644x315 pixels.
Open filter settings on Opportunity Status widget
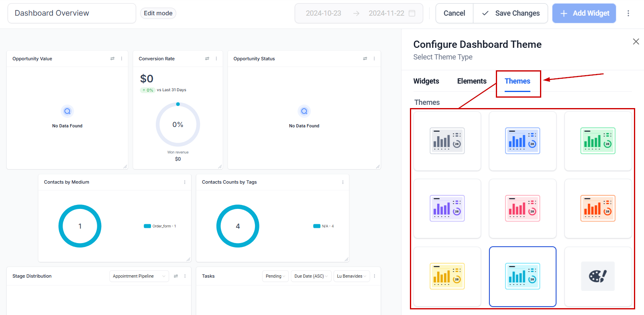click(365, 59)
